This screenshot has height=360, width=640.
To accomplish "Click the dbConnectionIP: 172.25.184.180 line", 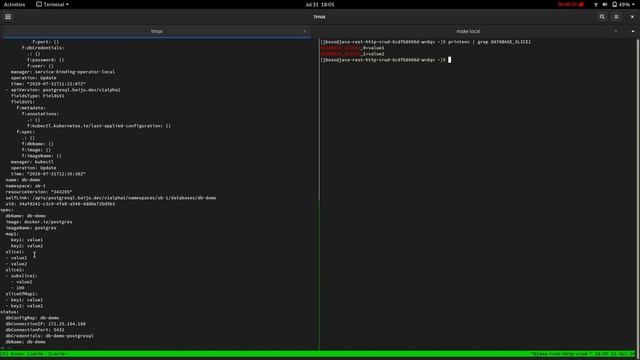I will 45,324.
